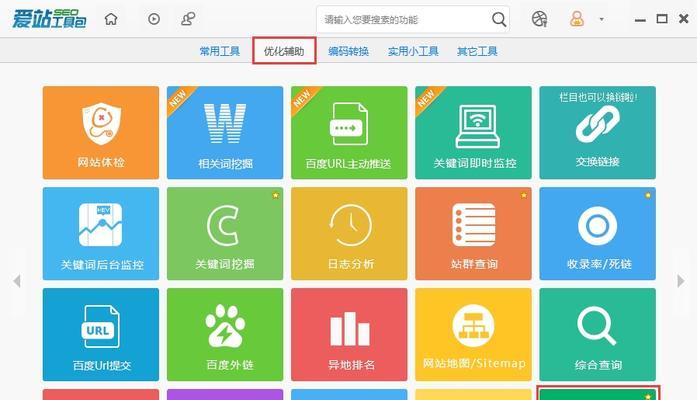Click the user feedback icon in header
Viewport: 697px width, 400px height.
point(188,19)
